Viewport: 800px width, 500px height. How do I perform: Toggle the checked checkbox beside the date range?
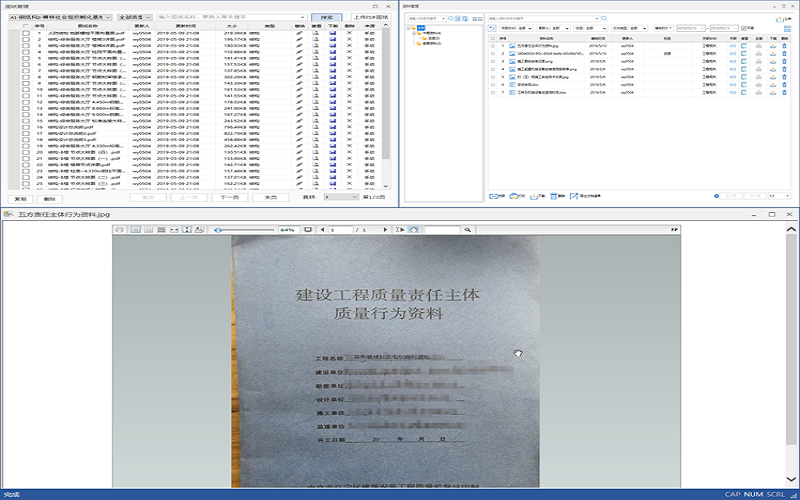[x=744, y=28]
